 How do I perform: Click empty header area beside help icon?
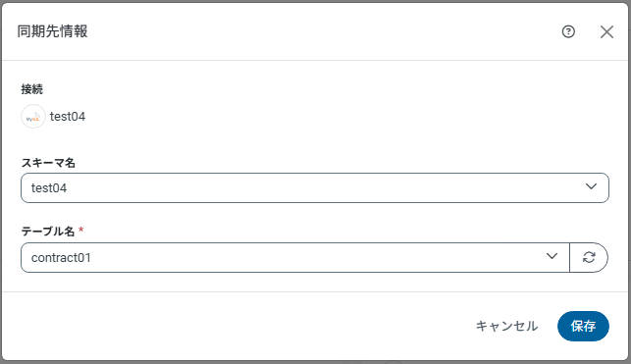[322, 31]
